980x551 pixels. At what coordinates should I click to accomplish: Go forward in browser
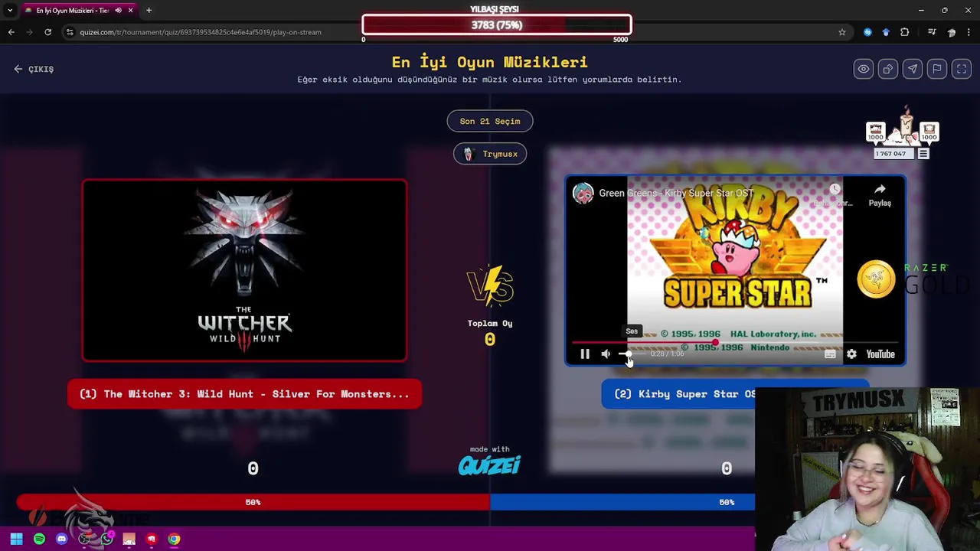coord(30,32)
